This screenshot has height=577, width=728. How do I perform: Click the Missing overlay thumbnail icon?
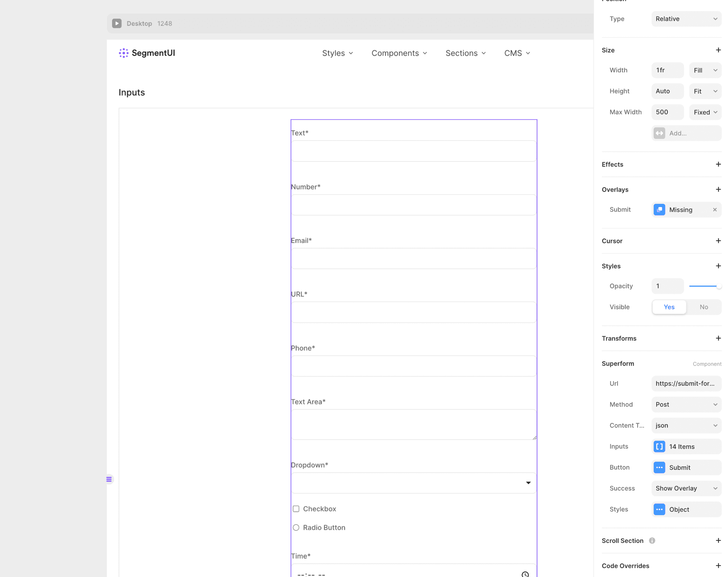tap(660, 210)
